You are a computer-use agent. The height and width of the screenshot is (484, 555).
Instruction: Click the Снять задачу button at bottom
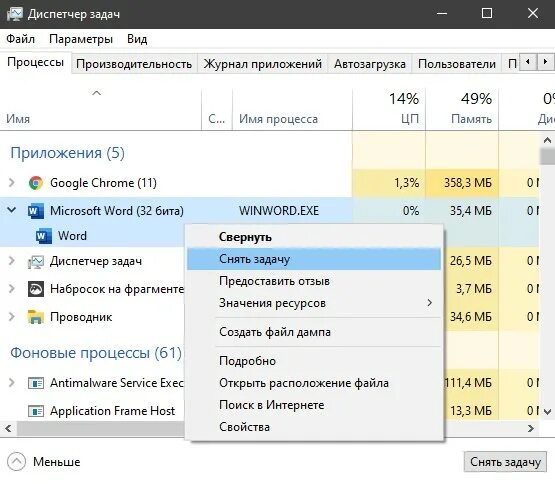tap(505, 462)
